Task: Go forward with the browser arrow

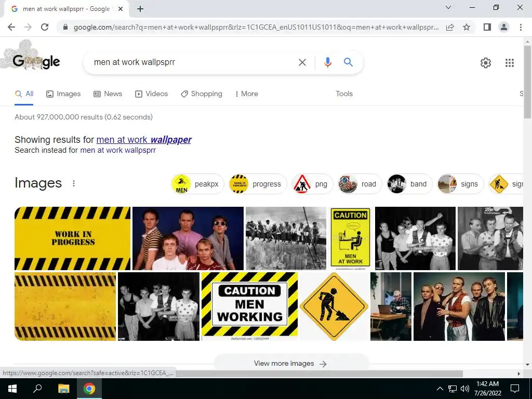Action: pos(28,27)
